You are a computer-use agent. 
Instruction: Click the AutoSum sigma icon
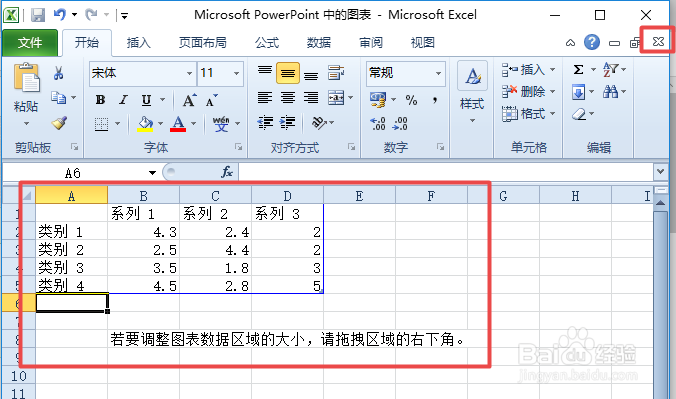(x=579, y=69)
